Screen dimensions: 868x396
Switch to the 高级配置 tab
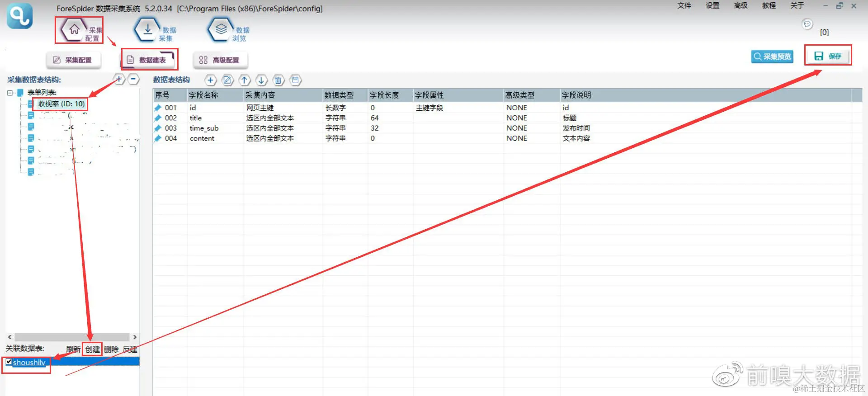point(220,60)
